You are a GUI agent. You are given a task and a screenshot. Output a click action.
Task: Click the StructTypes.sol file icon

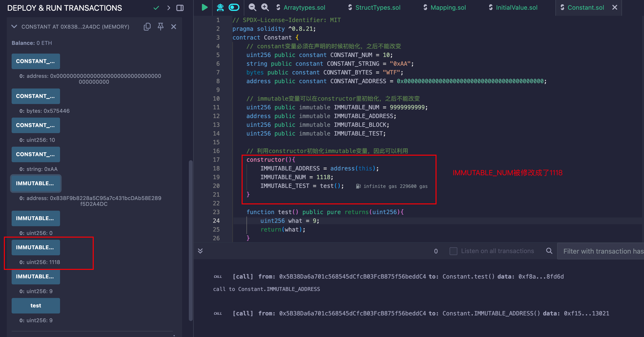(350, 8)
